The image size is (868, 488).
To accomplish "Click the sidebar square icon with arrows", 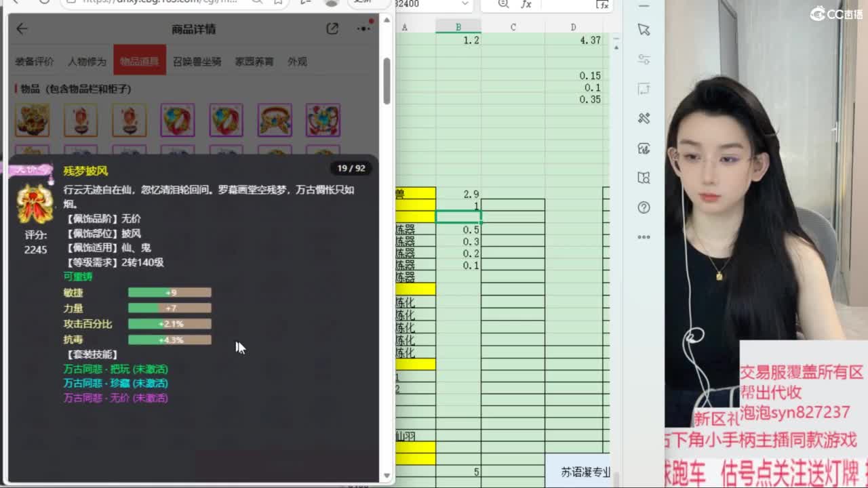I will (644, 89).
